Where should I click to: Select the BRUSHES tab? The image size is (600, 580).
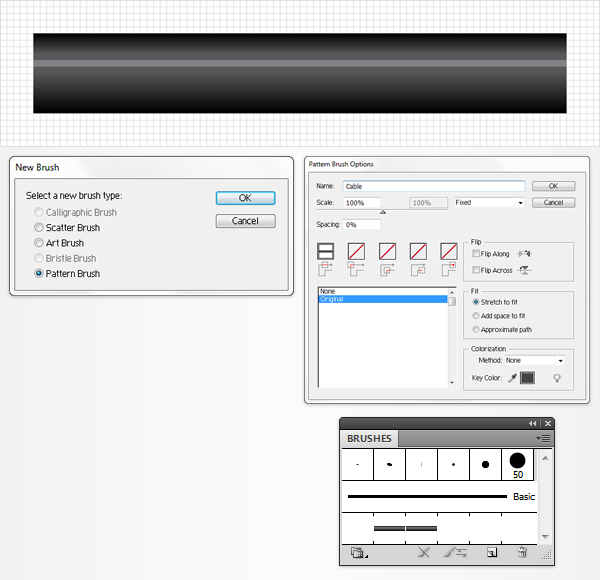click(x=369, y=438)
